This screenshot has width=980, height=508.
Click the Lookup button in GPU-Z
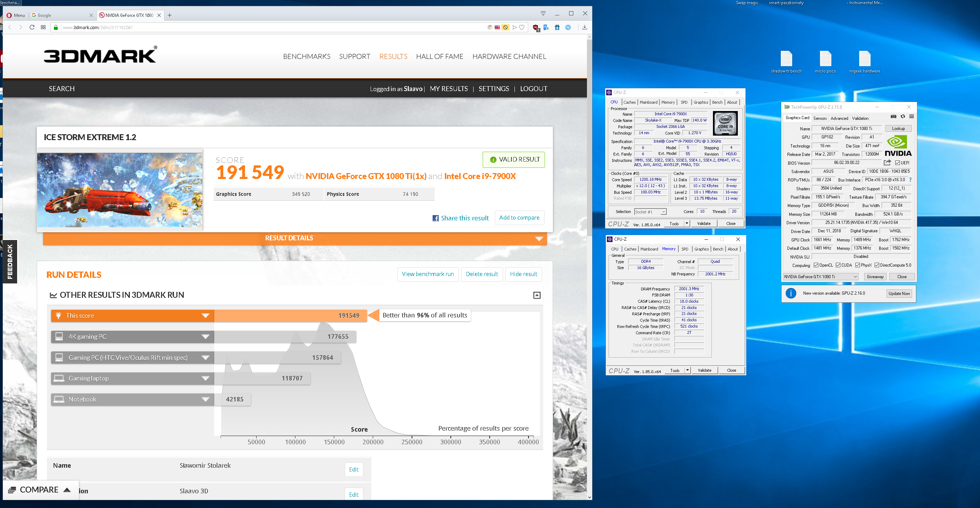898,129
